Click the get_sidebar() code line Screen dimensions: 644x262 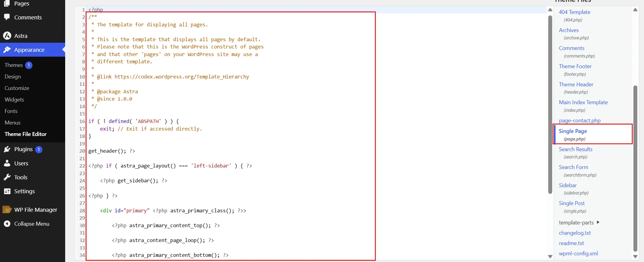click(134, 181)
